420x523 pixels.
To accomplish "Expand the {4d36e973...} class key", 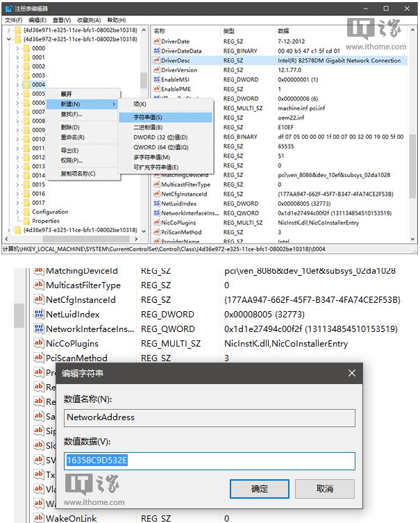I will pyautogui.click(x=8, y=230).
